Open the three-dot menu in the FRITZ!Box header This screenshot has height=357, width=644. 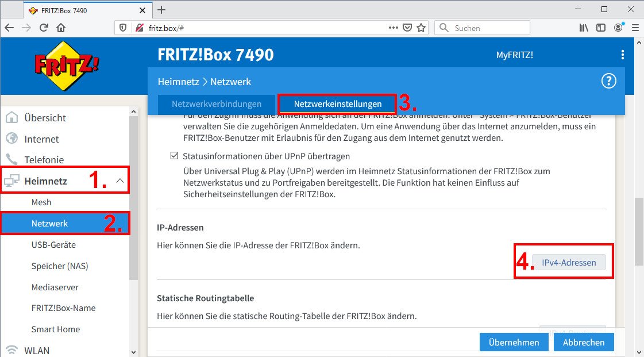point(622,55)
